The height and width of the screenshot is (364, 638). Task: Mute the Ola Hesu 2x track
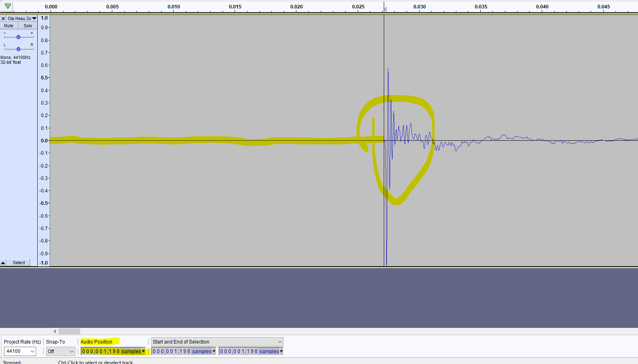[x=9, y=26]
